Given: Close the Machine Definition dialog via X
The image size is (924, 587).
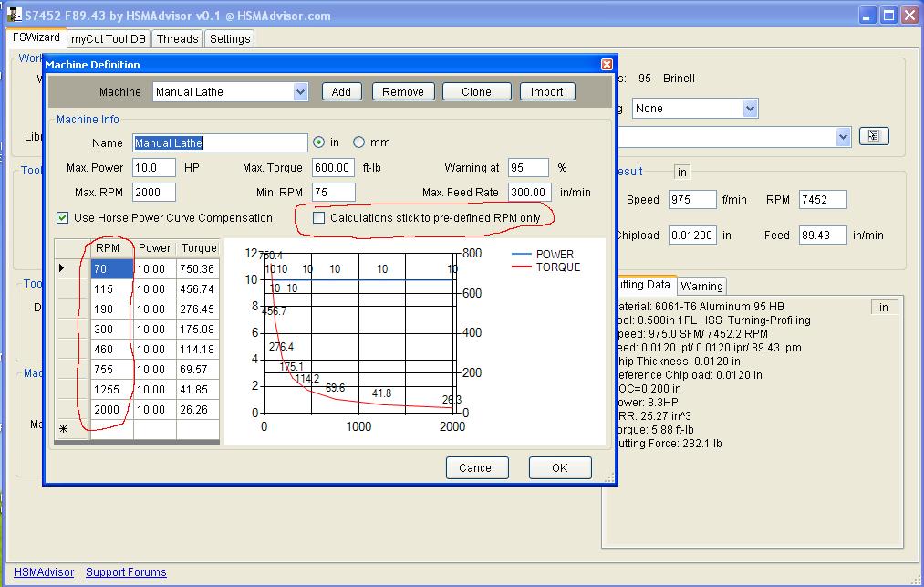Looking at the screenshot, I should click(x=607, y=65).
